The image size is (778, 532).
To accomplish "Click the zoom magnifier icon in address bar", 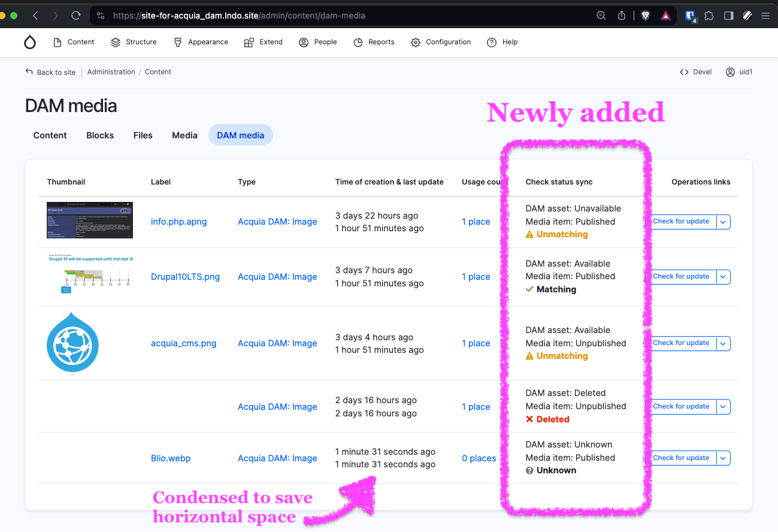I will (601, 16).
